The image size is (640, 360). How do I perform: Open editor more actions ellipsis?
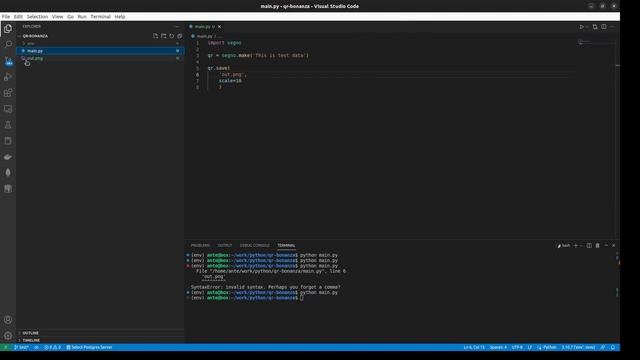[612, 27]
